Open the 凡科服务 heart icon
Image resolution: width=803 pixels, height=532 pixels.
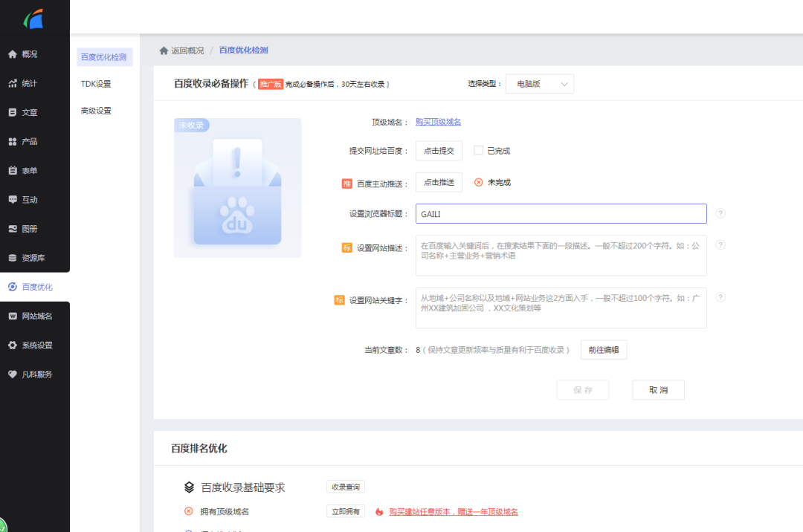(13, 374)
